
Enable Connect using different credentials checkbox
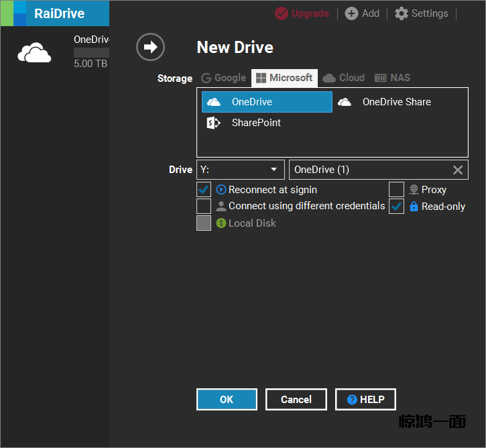(x=204, y=207)
